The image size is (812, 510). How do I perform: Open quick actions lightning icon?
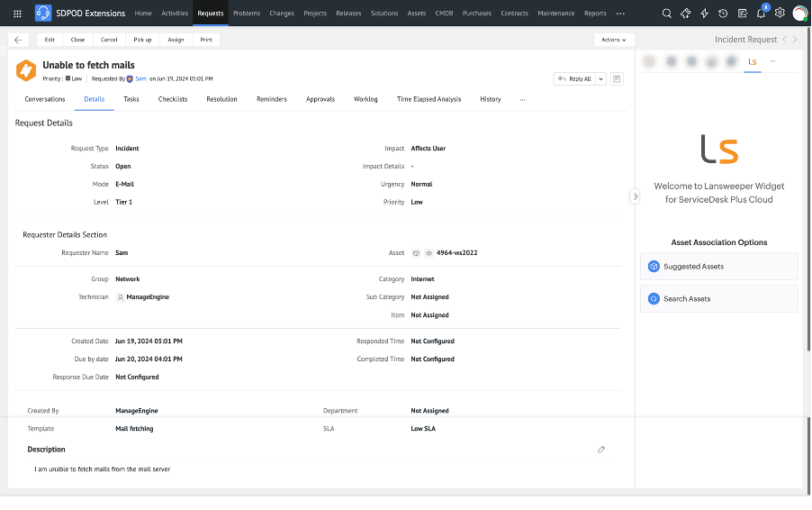click(x=704, y=14)
